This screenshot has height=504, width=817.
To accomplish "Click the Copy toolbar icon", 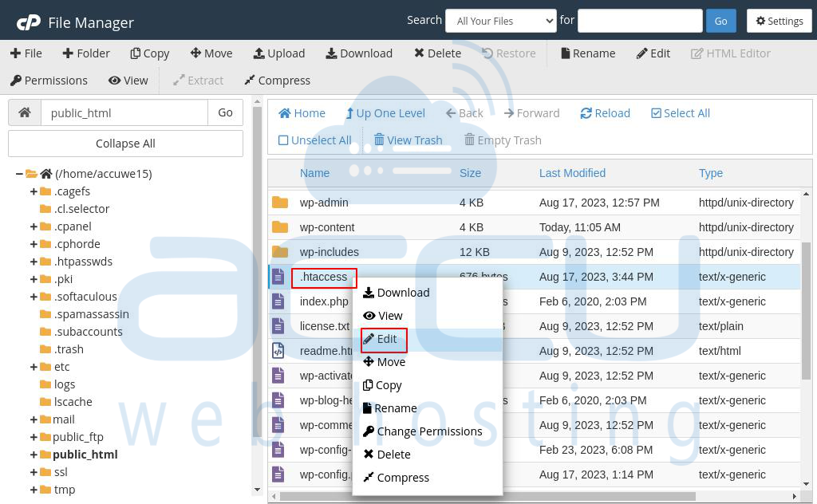I will tap(135, 53).
